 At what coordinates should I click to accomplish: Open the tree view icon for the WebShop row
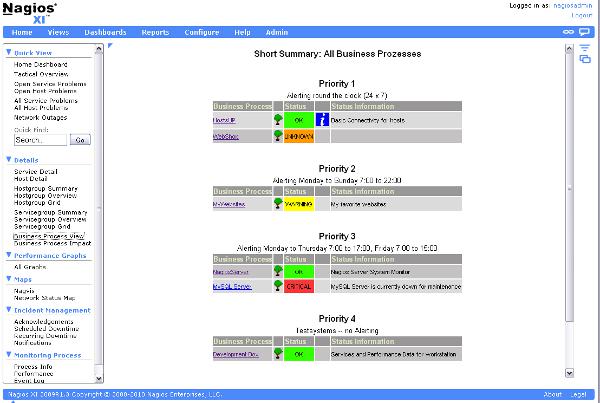pos(278,135)
